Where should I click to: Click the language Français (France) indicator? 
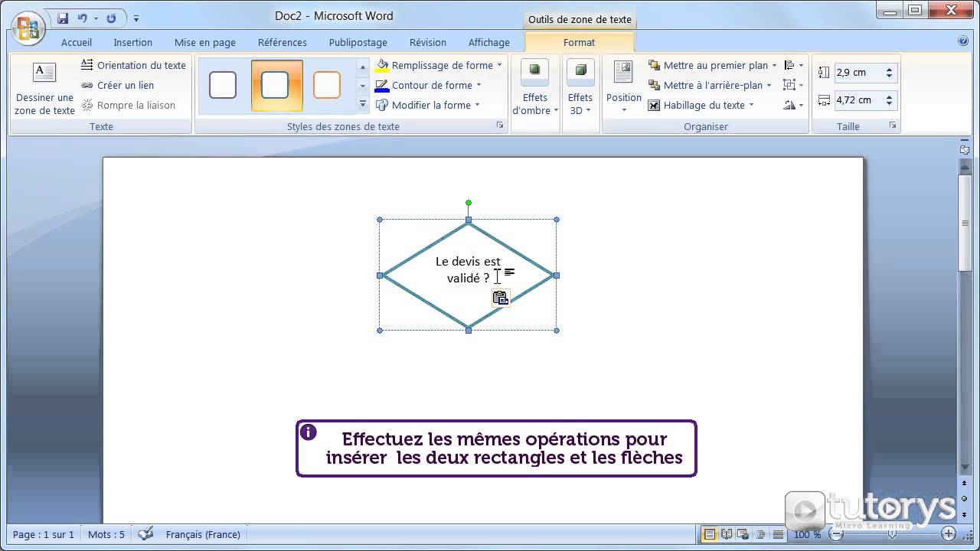coord(203,534)
